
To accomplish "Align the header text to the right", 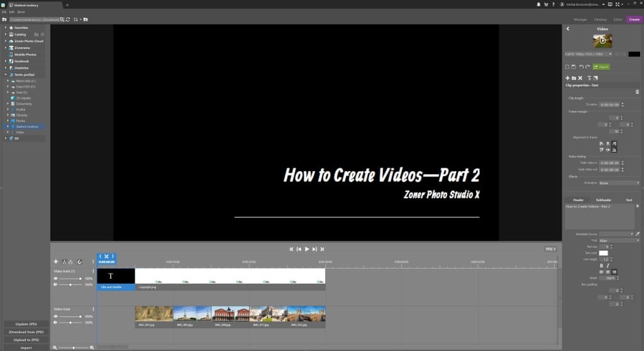I will [614, 272].
